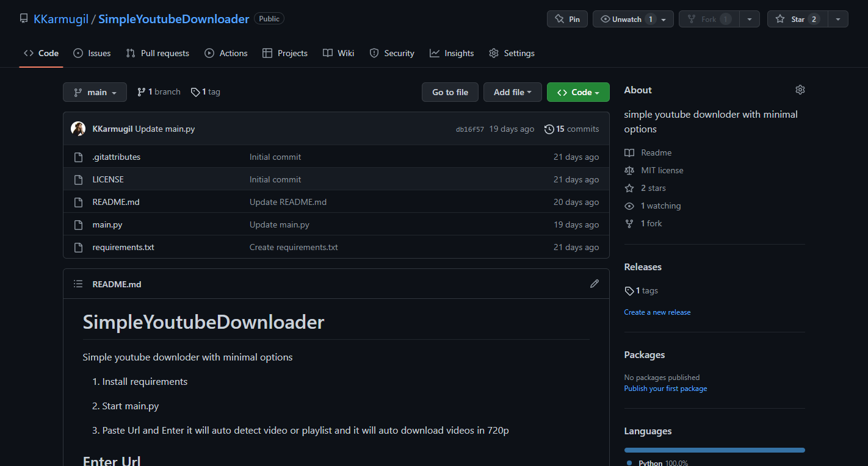Open the Star lists dropdown arrow
Viewport: 868px width, 466px height.
tap(838, 19)
